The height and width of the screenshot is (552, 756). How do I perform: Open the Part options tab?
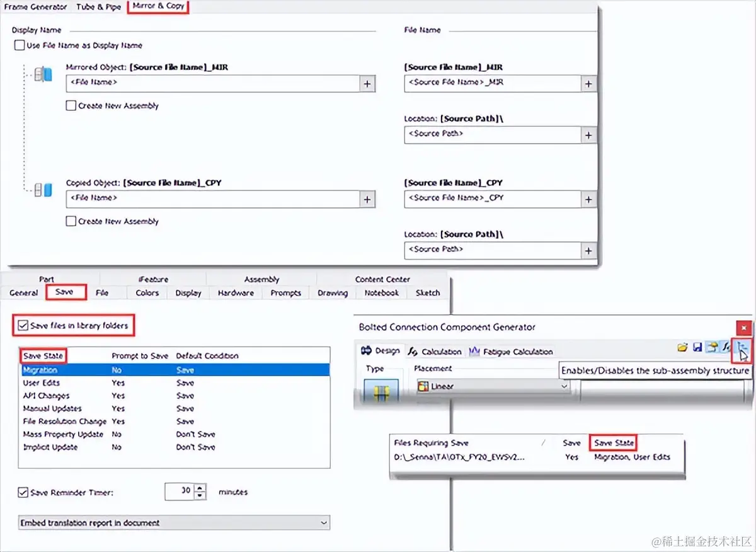click(47, 279)
